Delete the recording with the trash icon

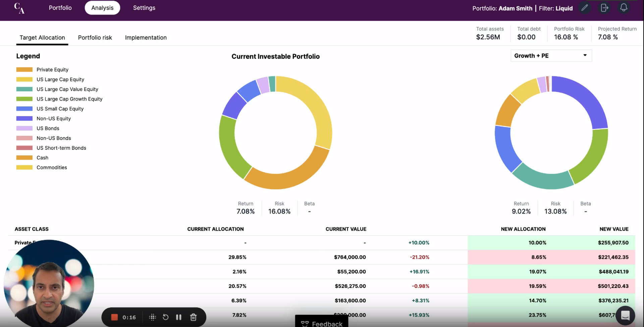[x=193, y=317]
